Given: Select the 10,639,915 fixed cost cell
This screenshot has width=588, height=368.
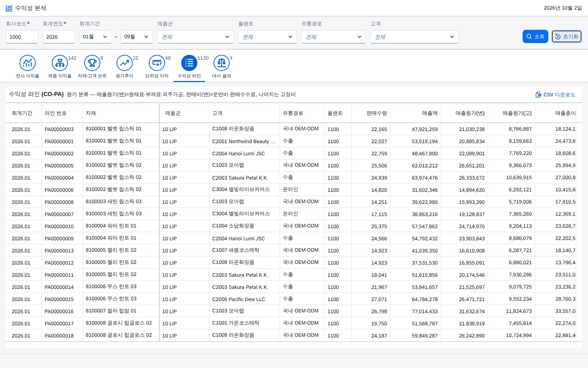Looking at the screenshot, I should click(x=512, y=178).
